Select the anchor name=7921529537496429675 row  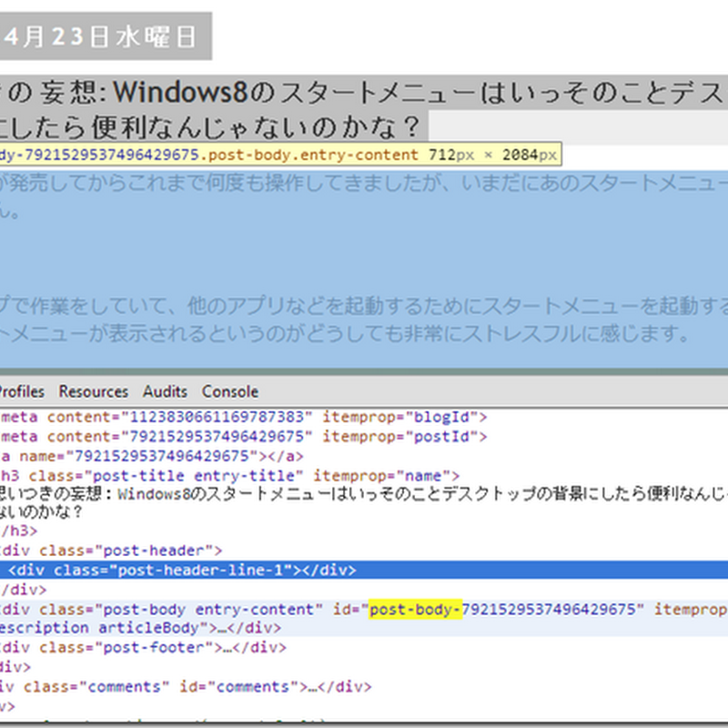pos(152,456)
